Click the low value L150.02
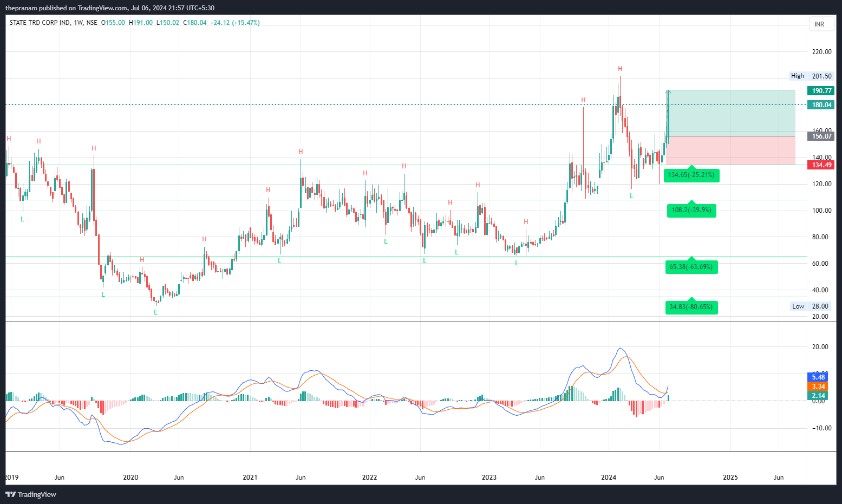 tap(168, 23)
